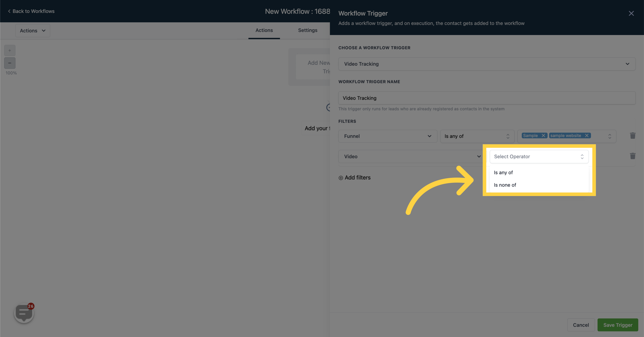Select 'Is none of' operator option
644x337 pixels.
click(505, 185)
